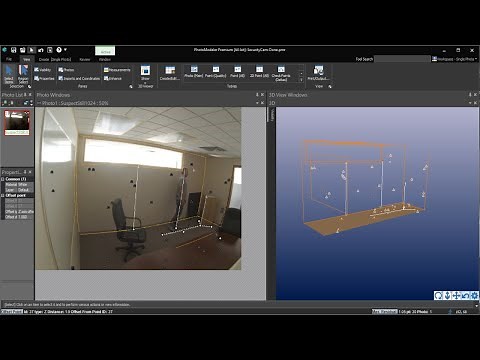The image size is (480, 360).
Task: Open the Properties pane from ribbon
Action: tap(44, 78)
